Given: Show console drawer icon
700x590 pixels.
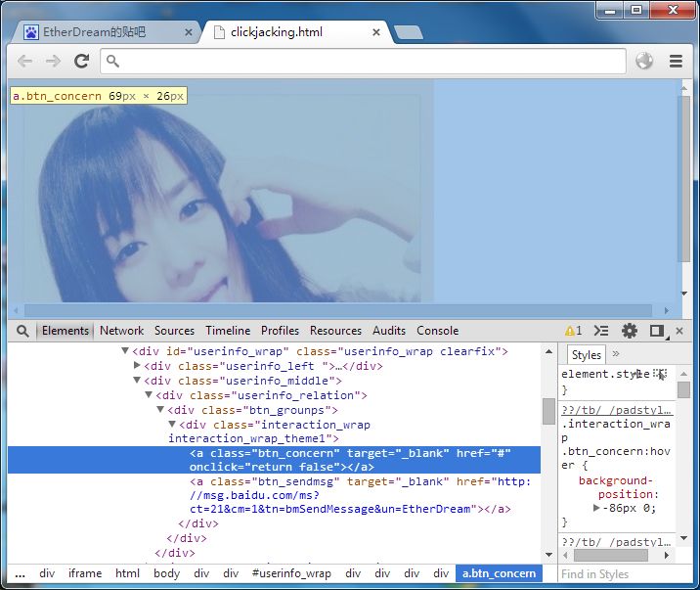Looking at the screenshot, I should point(601,331).
